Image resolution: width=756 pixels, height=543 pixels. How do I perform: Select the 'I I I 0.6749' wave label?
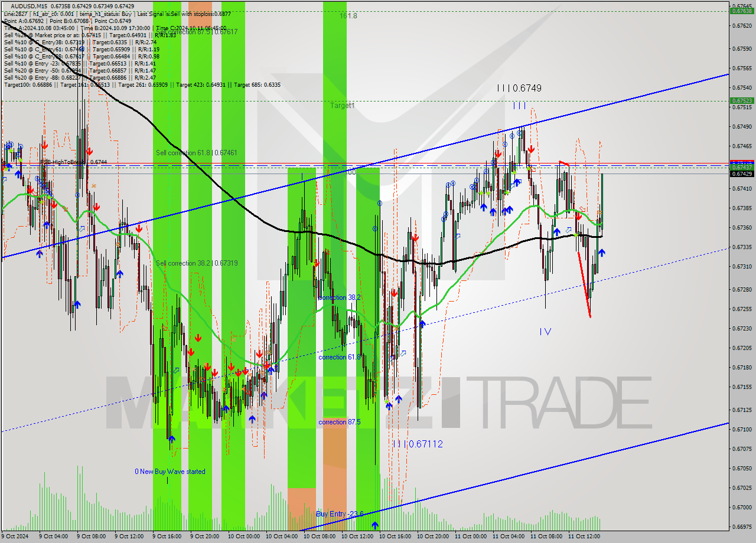519,88
